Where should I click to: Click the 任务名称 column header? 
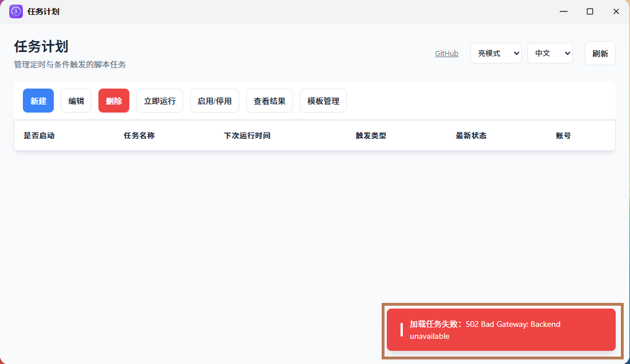[138, 135]
